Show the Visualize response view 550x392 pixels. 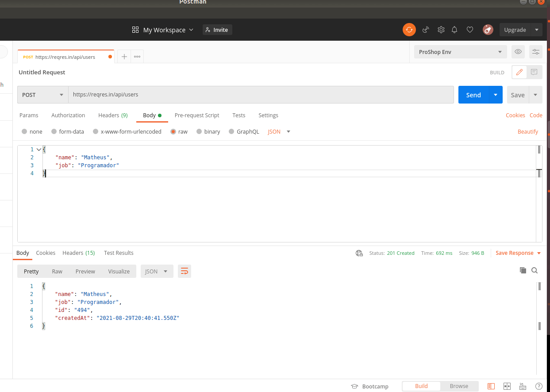[119, 271]
